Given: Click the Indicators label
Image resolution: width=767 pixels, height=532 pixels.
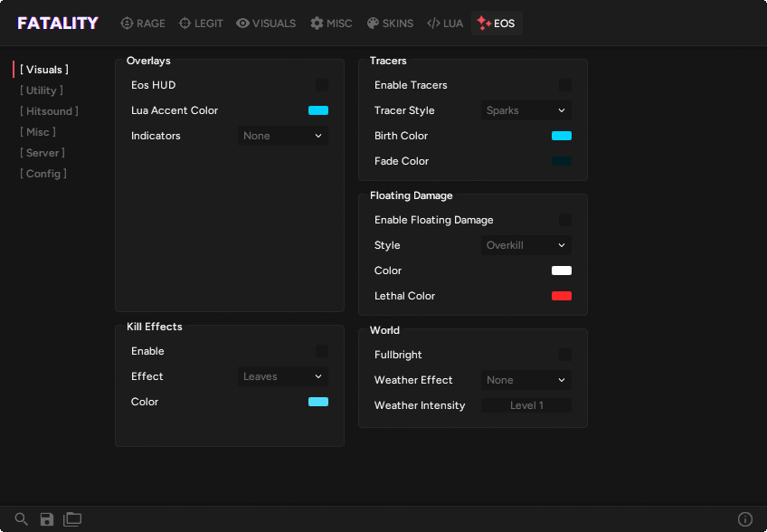Looking at the screenshot, I should [x=156, y=136].
